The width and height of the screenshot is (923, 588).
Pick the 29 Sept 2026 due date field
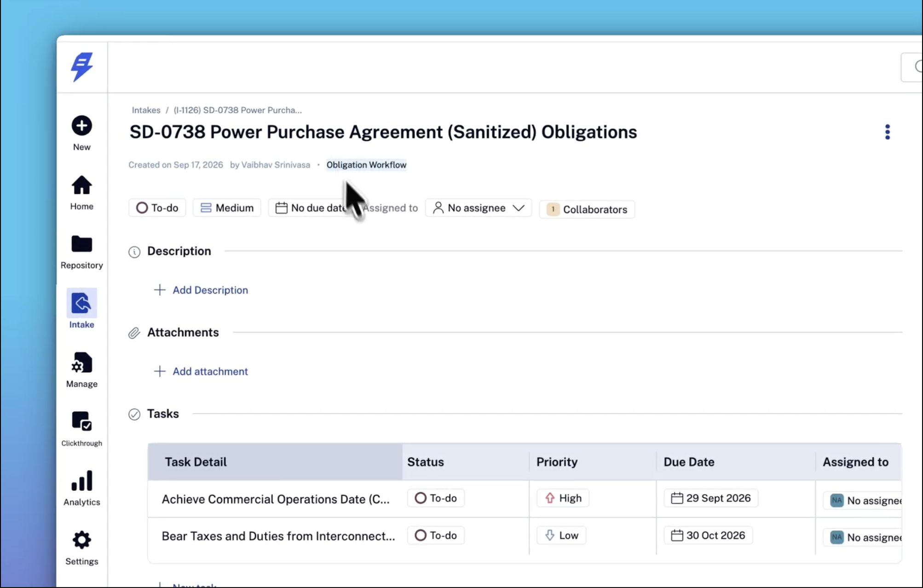[711, 498]
